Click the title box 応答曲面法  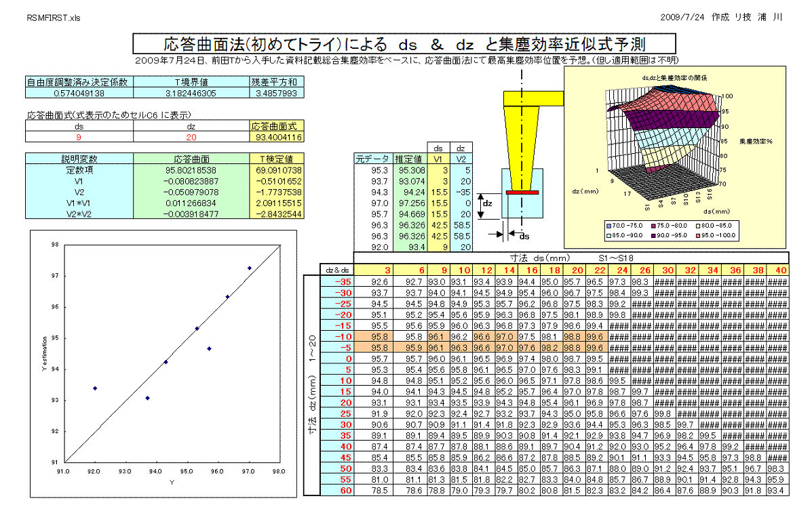pos(405,45)
